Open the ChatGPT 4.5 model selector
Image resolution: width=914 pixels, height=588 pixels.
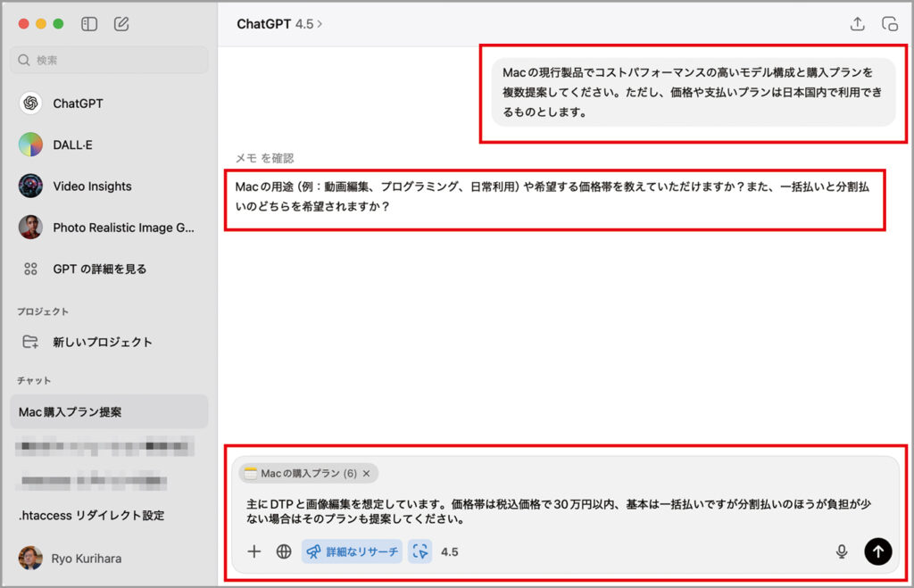pos(279,24)
